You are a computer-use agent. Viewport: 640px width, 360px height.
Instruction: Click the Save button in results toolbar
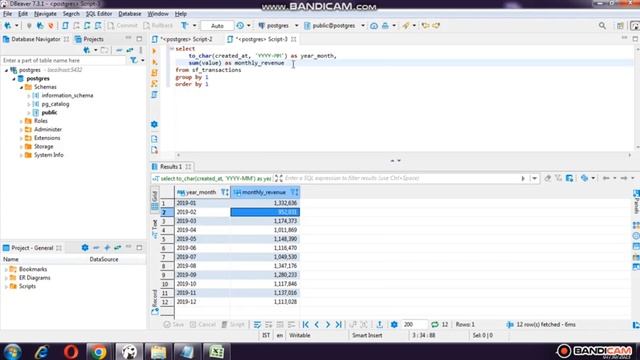click(x=173, y=324)
